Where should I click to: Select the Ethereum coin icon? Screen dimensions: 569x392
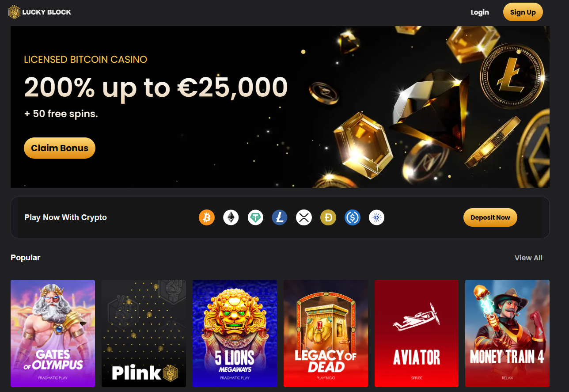(x=231, y=217)
